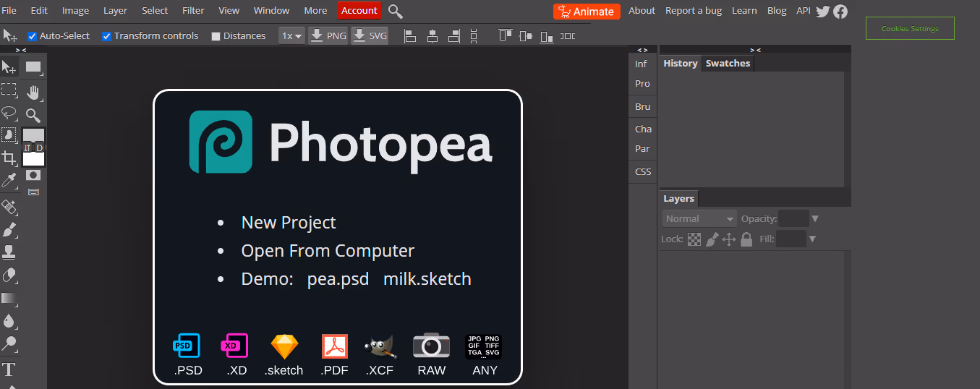Select the Type text tool
This screenshot has height=389, width=980.
pyautogui.click(x=9, y=370)
